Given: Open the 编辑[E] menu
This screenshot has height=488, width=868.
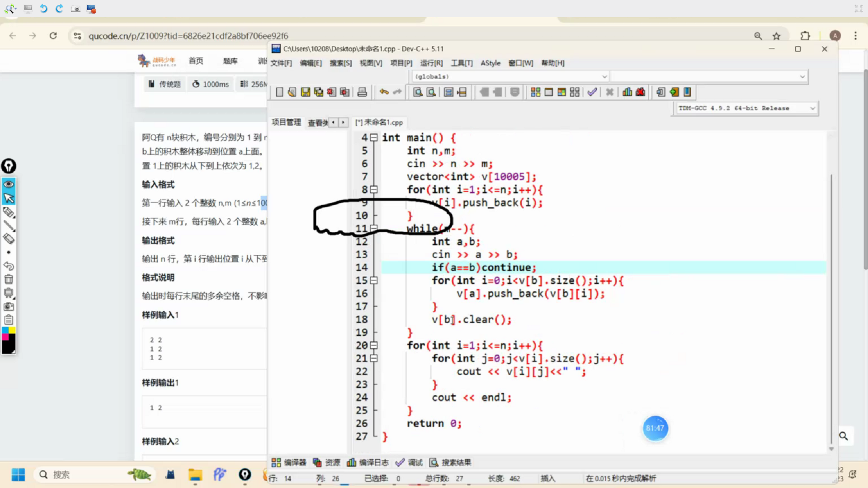Looking at the screenshot, I should tap(311, 63).
